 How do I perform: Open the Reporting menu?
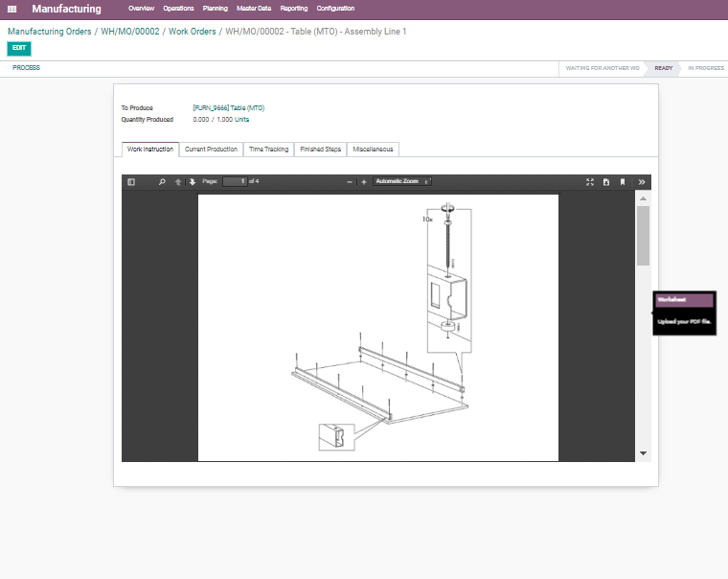tap(294, 9)
